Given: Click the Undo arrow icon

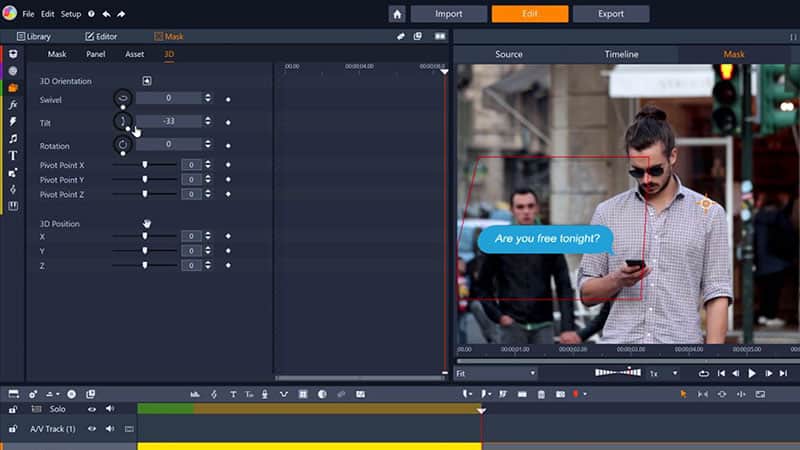Looking at the screenshot, I should pos(106,15).
